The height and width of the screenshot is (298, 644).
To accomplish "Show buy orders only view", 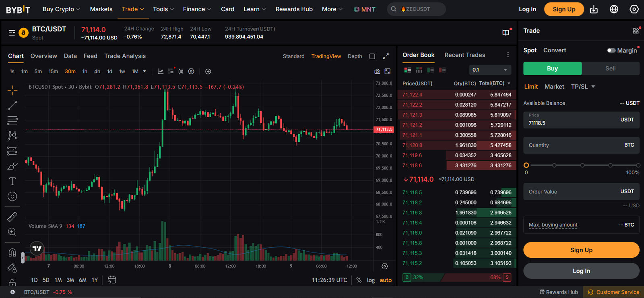I will click(431, 70).
